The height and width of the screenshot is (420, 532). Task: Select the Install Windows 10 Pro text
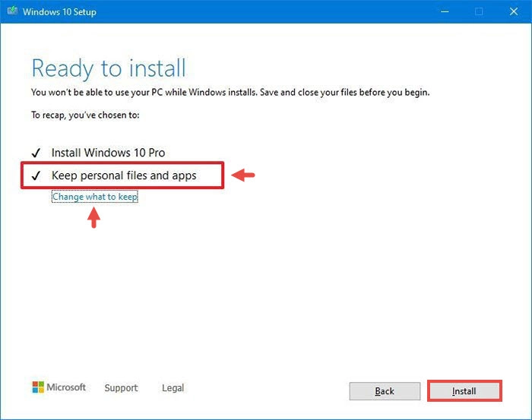[x=108, y=153]
